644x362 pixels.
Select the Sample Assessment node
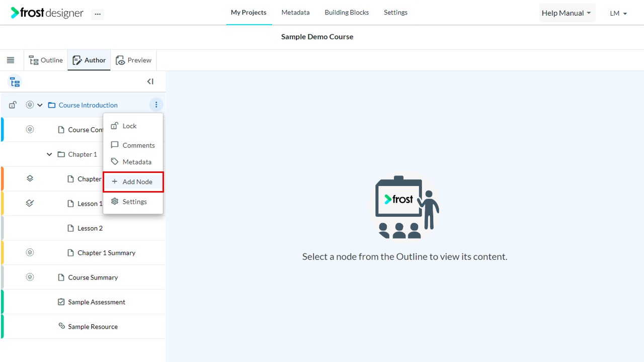tap(97, 302)
